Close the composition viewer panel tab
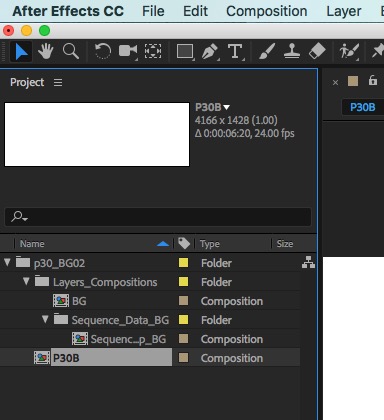Viewport: 384px width, 420px height. click(x=335, y=82)
